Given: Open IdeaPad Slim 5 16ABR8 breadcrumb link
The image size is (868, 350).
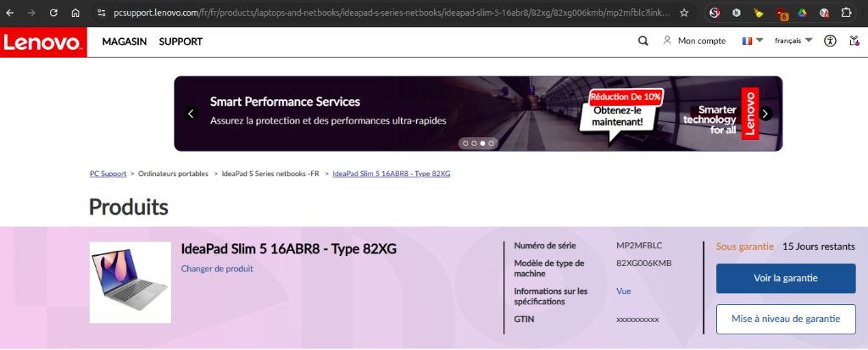Looking at the screenshot, I should (x=392, y=174).
